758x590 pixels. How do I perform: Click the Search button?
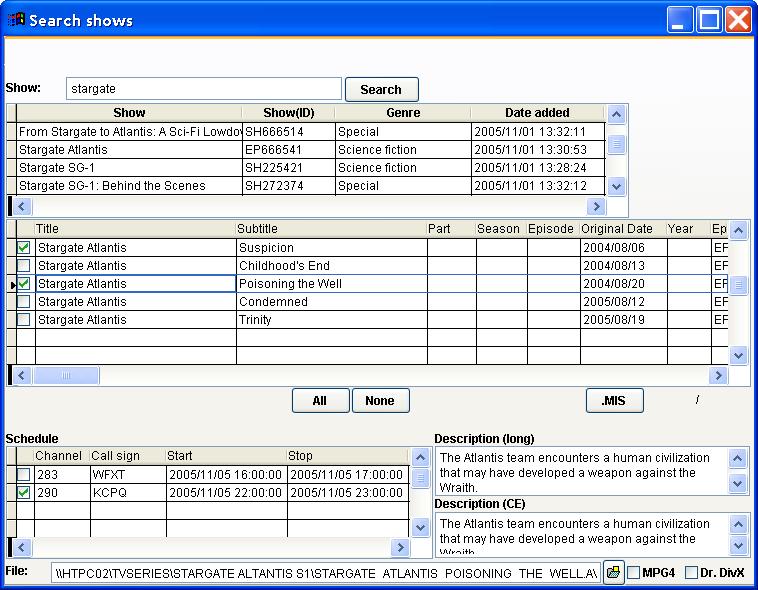pyautogui.click(x=381, y=89)
